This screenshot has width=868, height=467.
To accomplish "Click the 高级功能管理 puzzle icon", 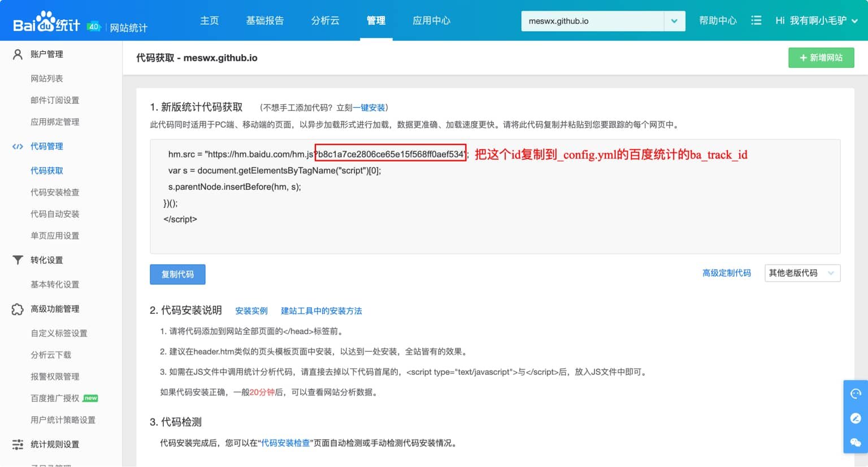I will tap(18, 309).
